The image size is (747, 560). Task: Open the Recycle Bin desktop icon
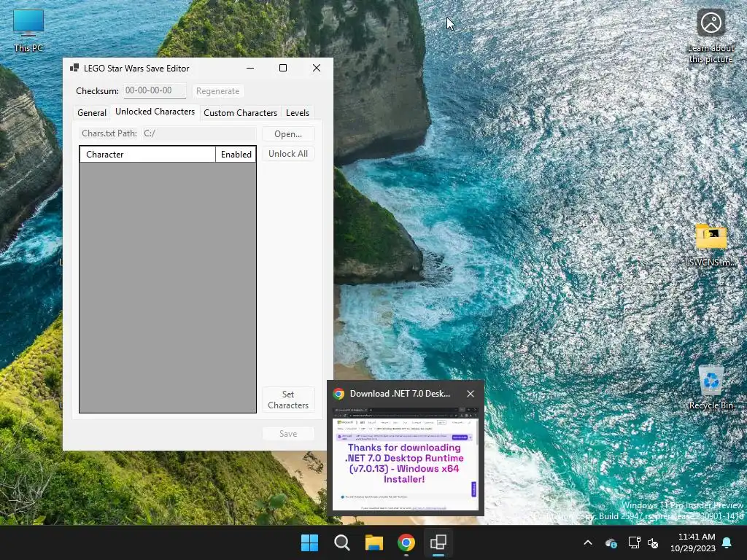pos(711,387)
